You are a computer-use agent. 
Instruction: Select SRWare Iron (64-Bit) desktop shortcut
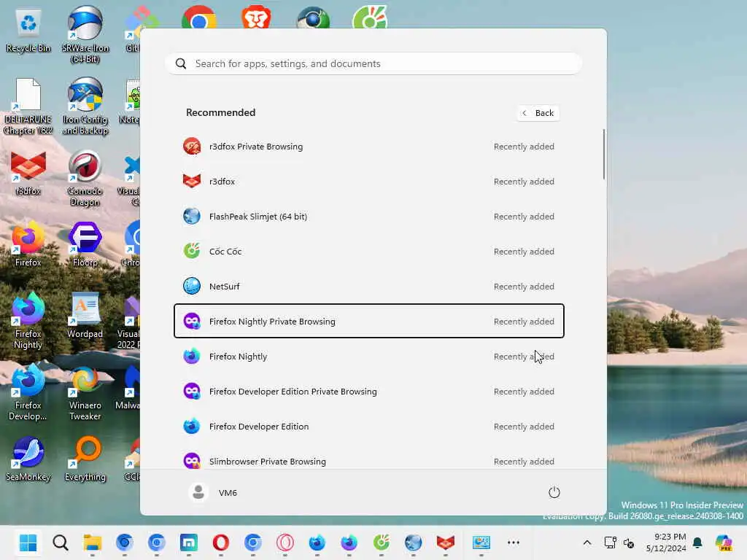(85, 36)
